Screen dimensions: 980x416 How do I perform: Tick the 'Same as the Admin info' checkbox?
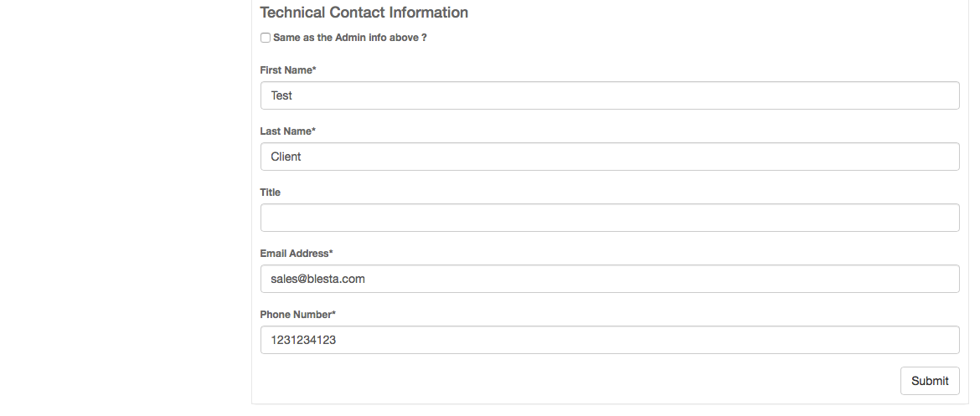[266, 38]
